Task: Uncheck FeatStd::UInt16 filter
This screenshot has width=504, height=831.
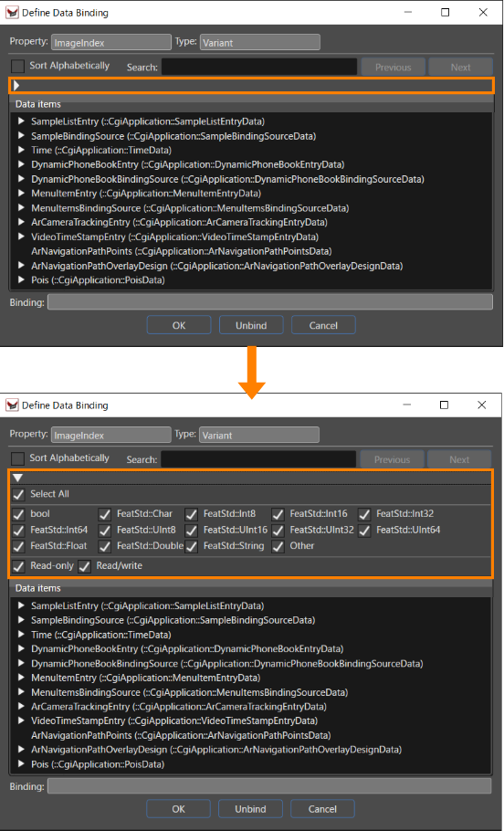Action: (192, 531)
